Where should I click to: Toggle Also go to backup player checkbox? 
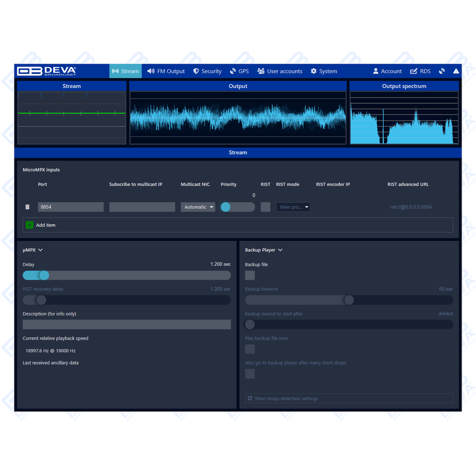point(250,374)
